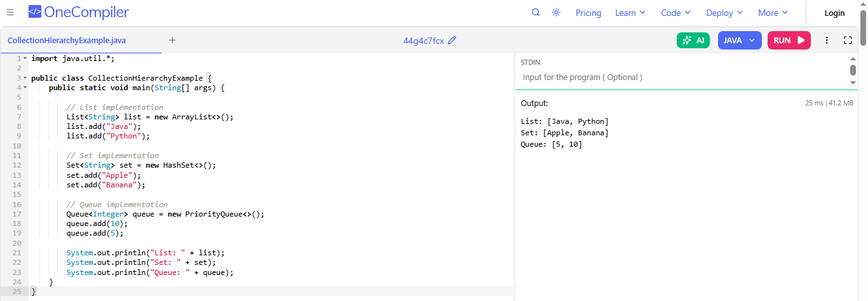868x301 pixels.
Task: Open the AI assistant button
Action: (693, 40)
